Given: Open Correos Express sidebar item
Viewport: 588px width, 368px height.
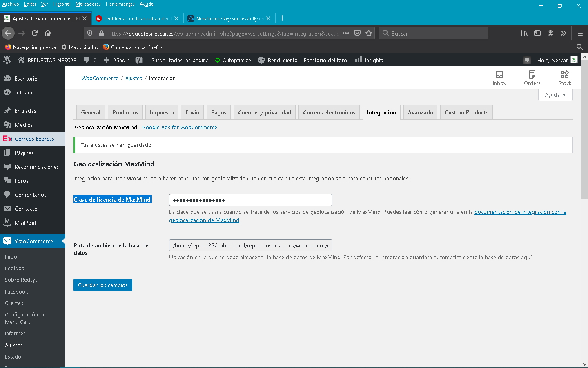Looking at the screenshot, I should [x=33, y=139].
